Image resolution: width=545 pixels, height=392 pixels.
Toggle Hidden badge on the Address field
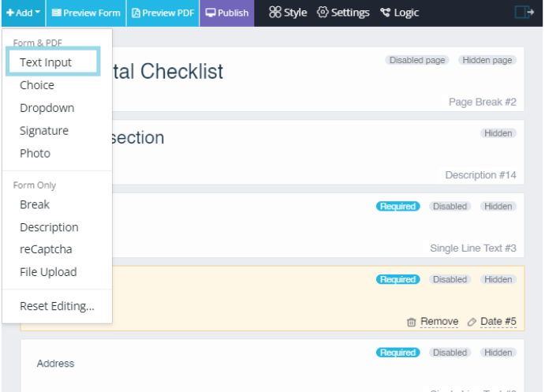click(498, 353)
